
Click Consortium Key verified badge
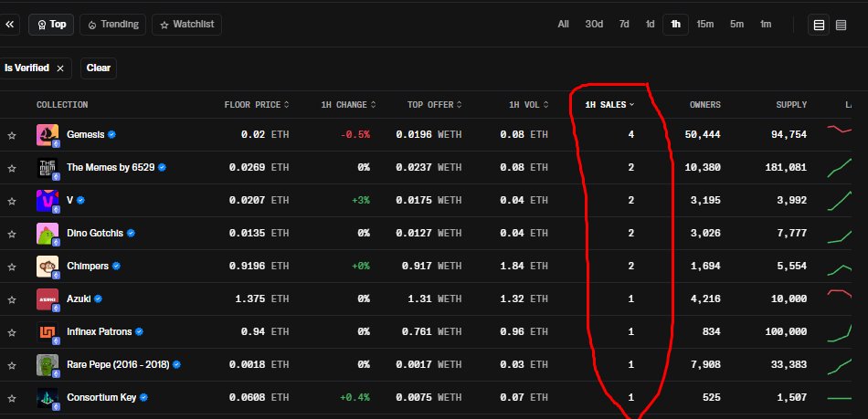(x=144, y=397)
